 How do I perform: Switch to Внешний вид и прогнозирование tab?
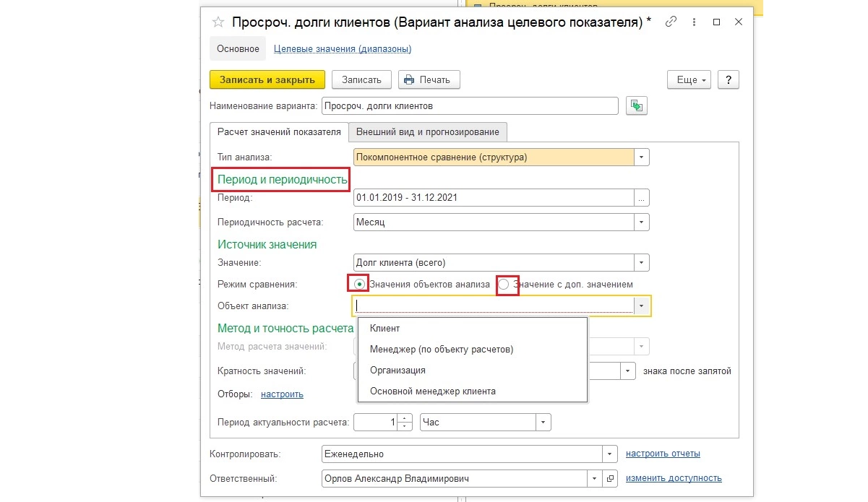click(427, 132)
